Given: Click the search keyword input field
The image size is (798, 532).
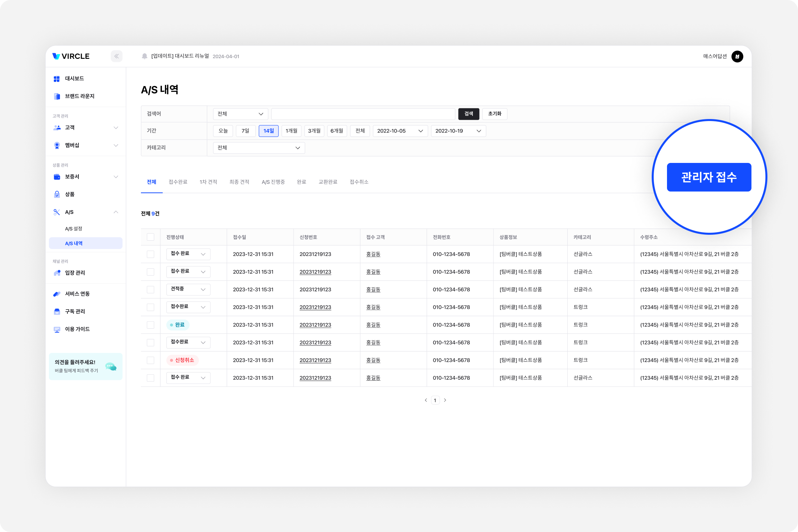Looking at the screenshot, I should (x=363, y=114).
